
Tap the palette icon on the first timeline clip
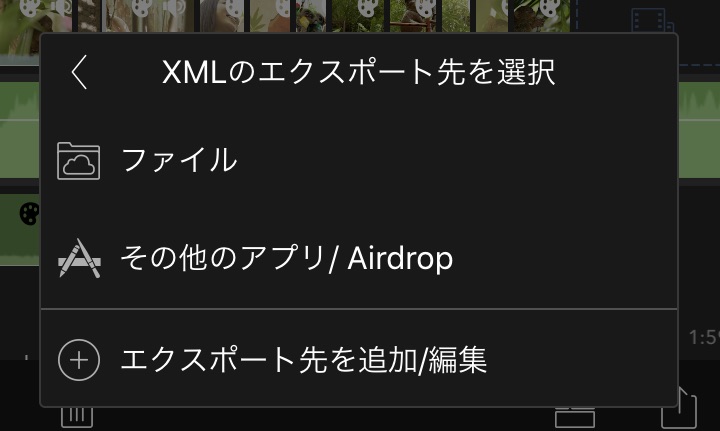(30, 8)
